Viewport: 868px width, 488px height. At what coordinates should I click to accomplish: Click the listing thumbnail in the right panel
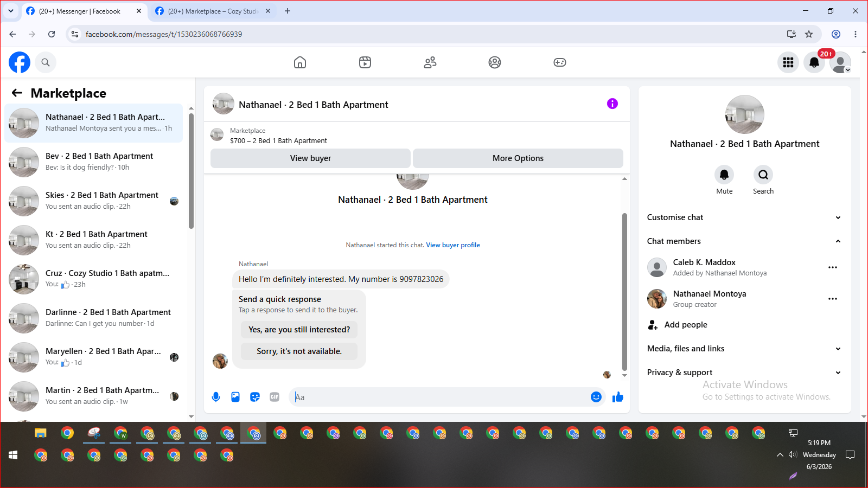click(x=745, y=114)
